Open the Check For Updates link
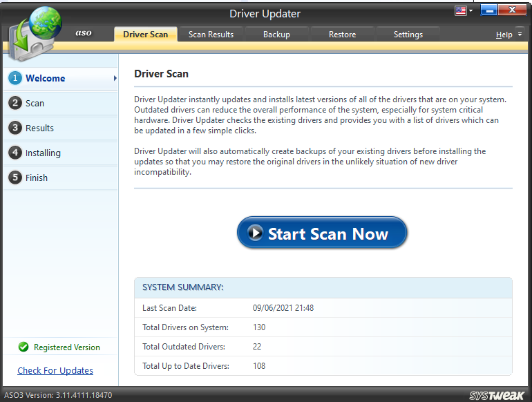532x402 pixels. click(x=55, y=370)
